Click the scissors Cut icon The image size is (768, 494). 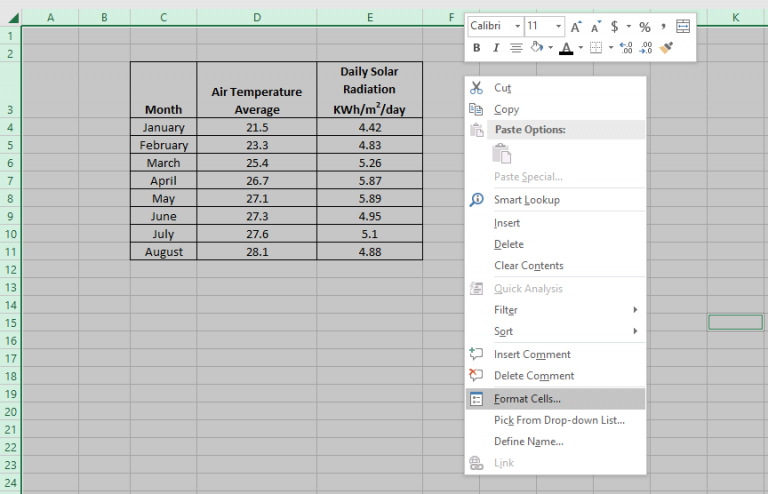476,88
